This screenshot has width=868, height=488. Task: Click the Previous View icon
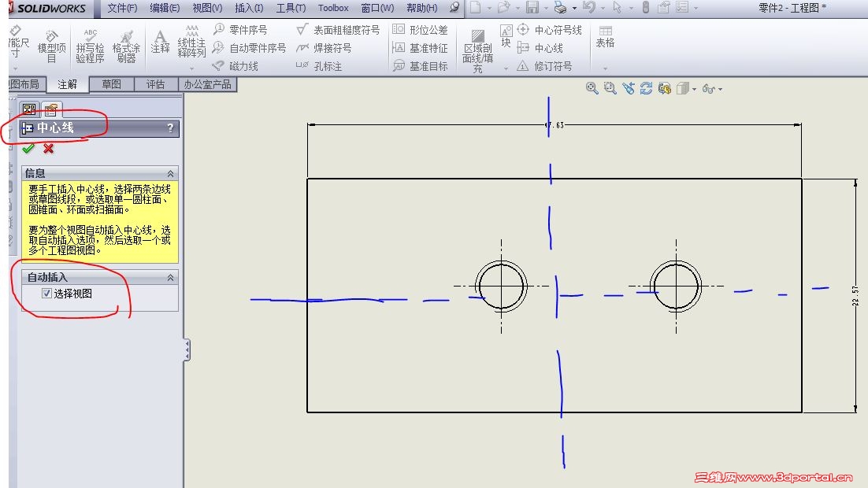pos(629,88)
